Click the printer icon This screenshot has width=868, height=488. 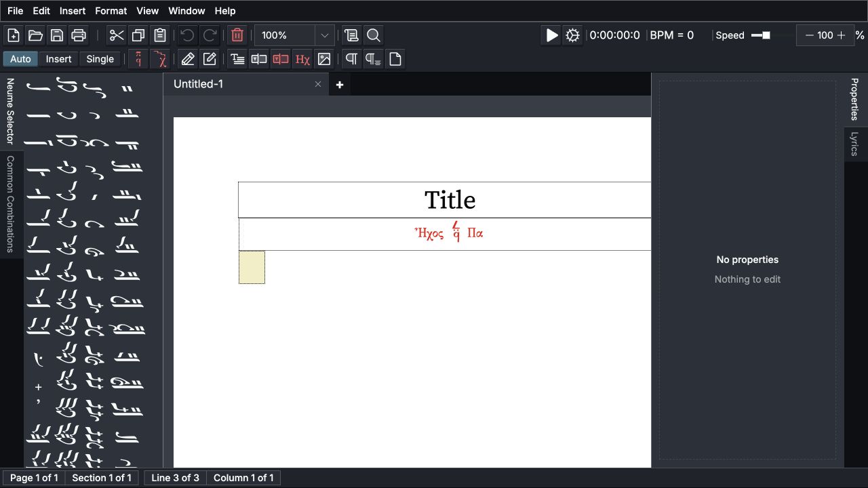(79, 35)
